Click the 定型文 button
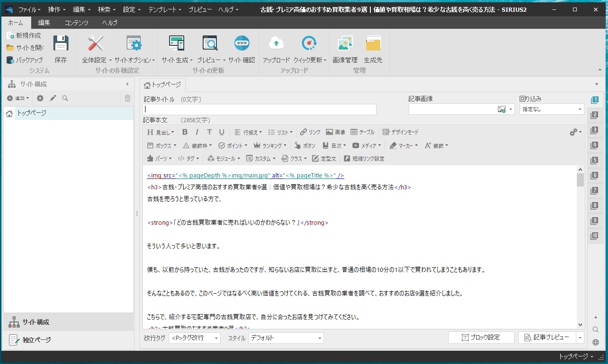The width and height of the screenshot is (608, 364). [325, 159]
